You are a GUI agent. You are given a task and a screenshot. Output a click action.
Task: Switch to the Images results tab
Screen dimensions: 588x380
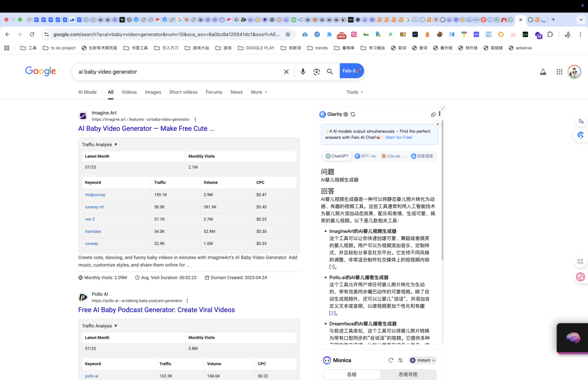coord(153,92)
